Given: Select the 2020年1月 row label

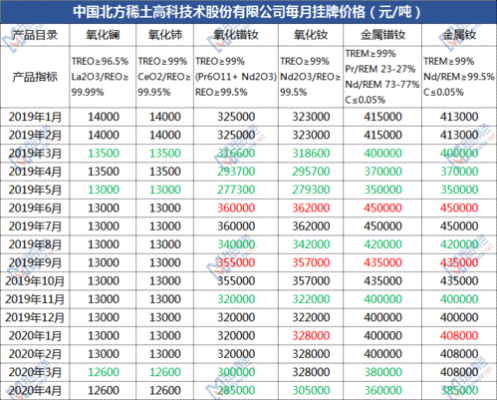Looking at the screenshot, I should [35, 336].
